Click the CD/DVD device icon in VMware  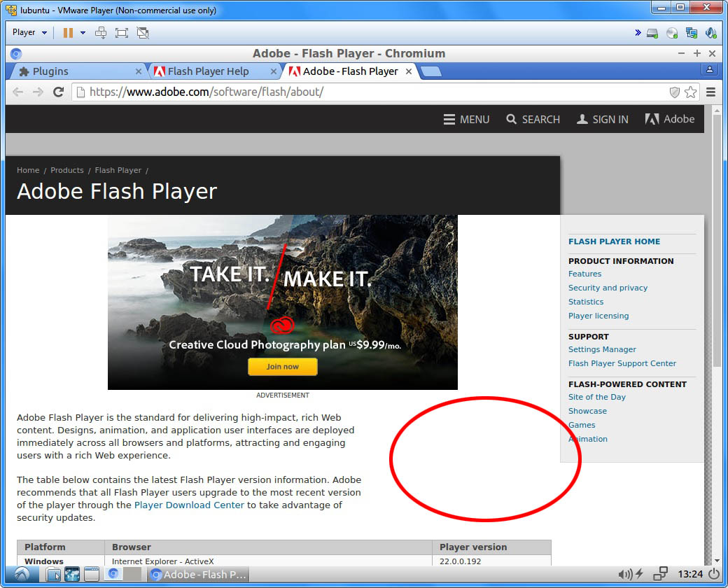point(672,33)
